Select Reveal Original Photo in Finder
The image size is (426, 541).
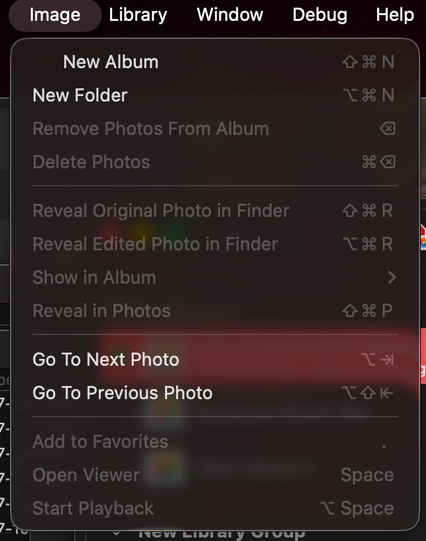pyautogui.click(x=215, y=211)
